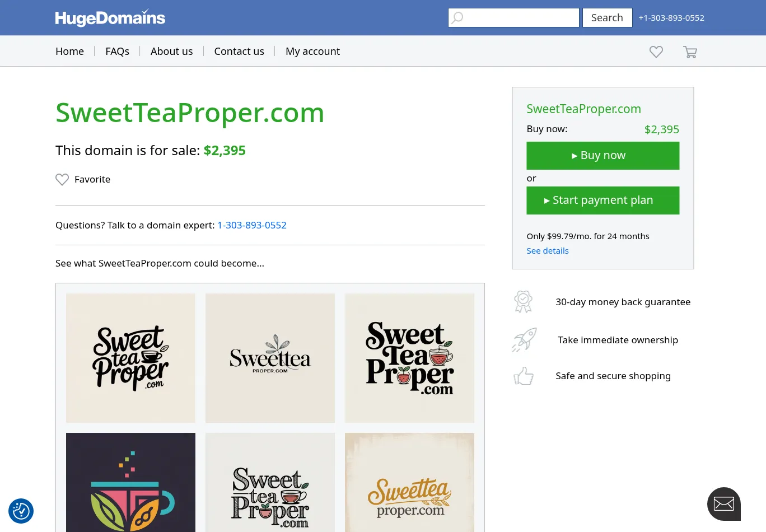Viewport: 766px width, 532px height.
Task: Click the cookie consent badge icon
Action: (21, 511)
